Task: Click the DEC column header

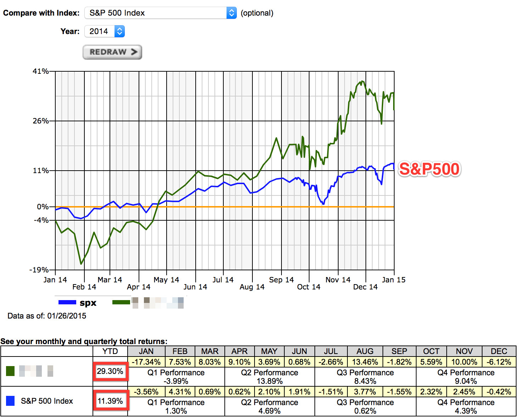Action: point(499,351)
